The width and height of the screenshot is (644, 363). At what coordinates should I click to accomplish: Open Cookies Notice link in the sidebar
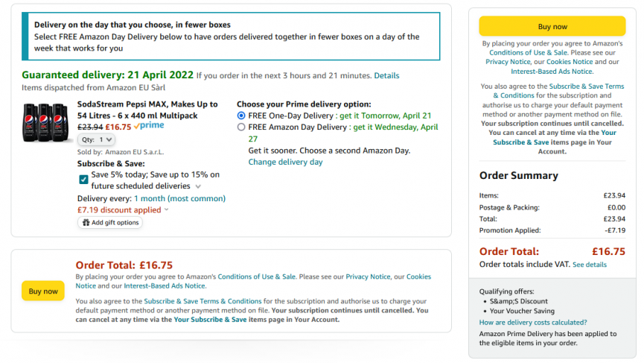click(570, 62)
